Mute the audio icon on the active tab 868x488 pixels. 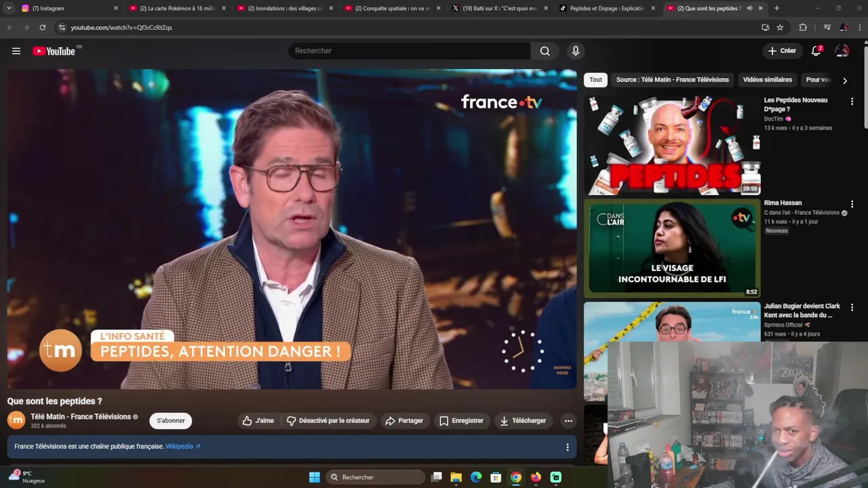point(749,8)
